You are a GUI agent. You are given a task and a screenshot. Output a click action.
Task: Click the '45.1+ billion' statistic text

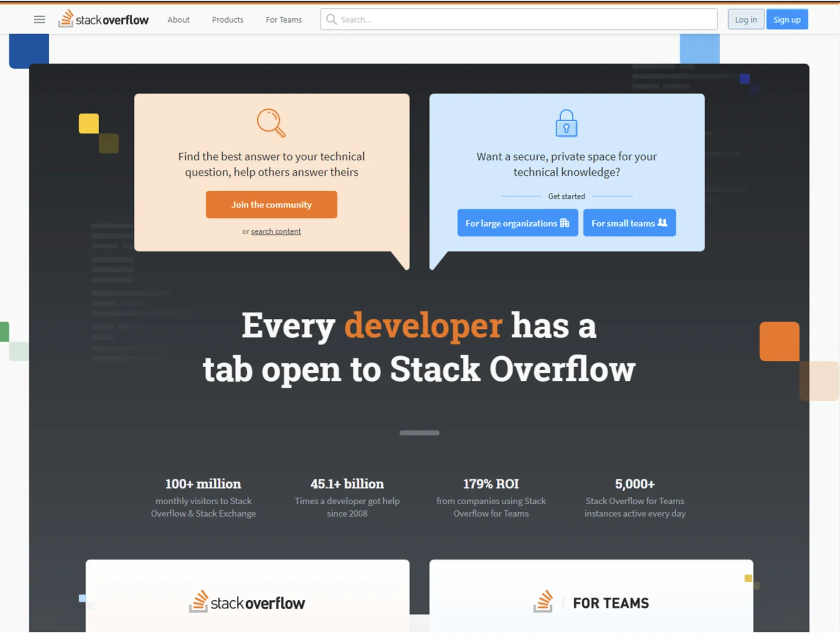347,484
